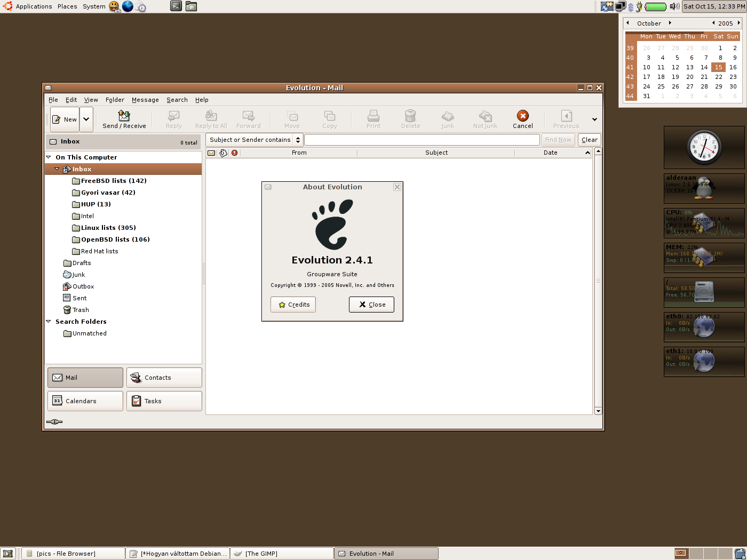This screenshot has width=747, height=560.
Task: Select the Trash folder
Action: (81, 310)
